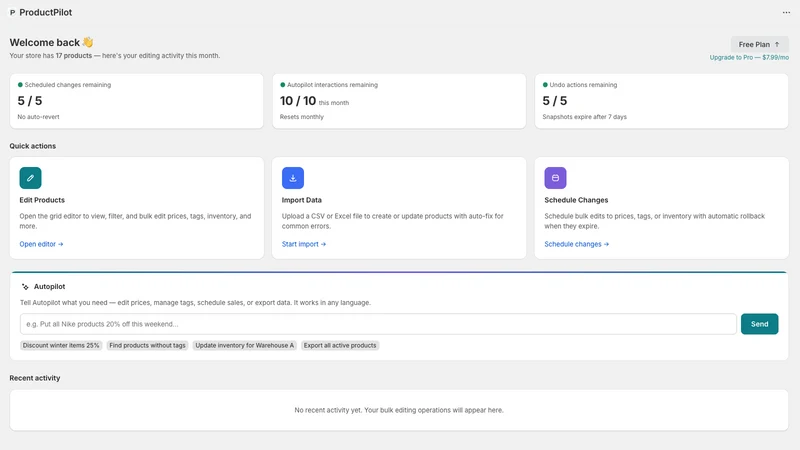Follow the Open editor link
Viewport: 800px width, 450px height.
point(41,244)
